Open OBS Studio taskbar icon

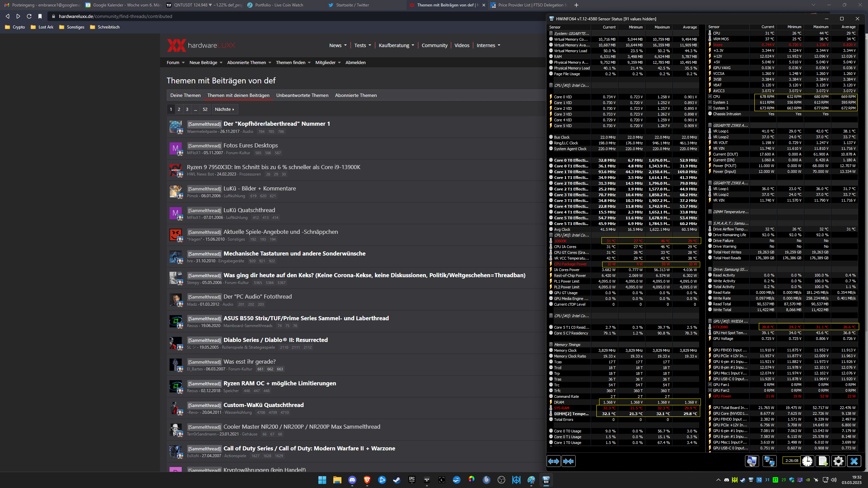501,480
